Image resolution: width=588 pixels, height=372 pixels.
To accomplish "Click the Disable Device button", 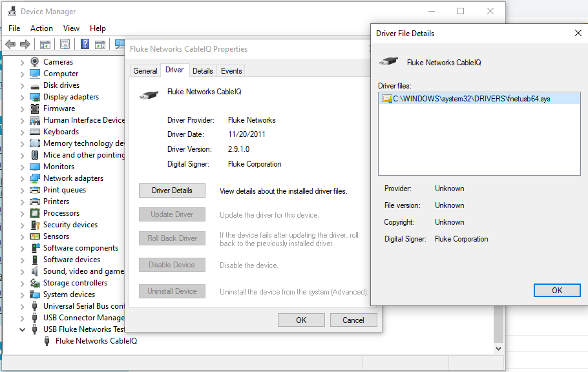I will tap(172, 265).
